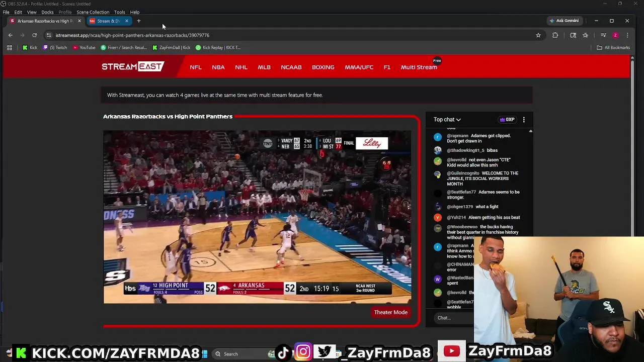Viewport: 644px width, 362px height.
Task: Open the NBA section
Action: 218,67
